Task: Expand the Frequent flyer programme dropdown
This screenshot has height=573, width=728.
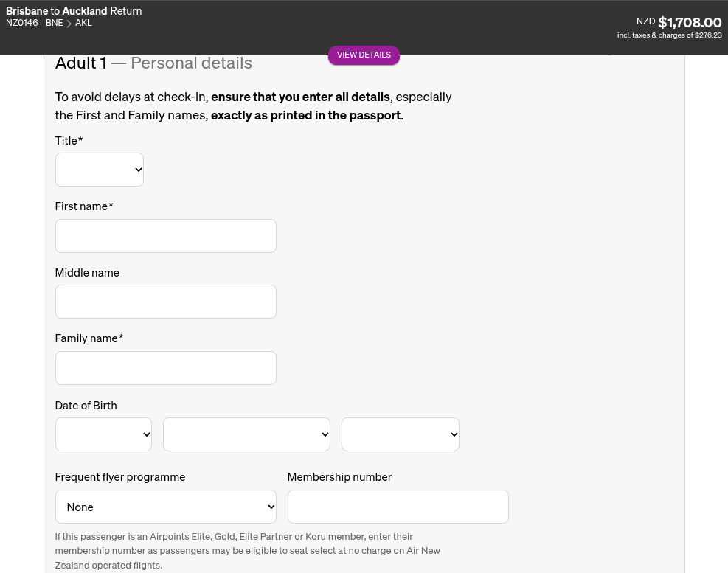Action: (x=166, y=507)
